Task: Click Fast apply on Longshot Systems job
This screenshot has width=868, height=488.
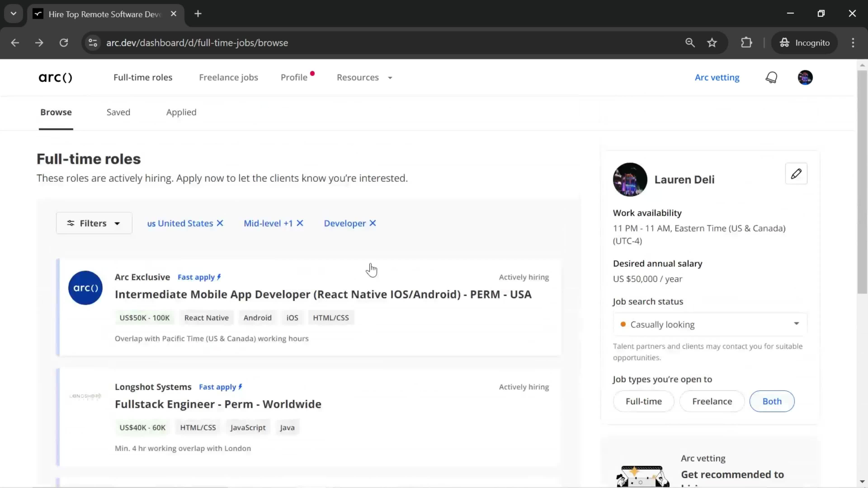Action: pyautogui.click(x=220, y=387)
